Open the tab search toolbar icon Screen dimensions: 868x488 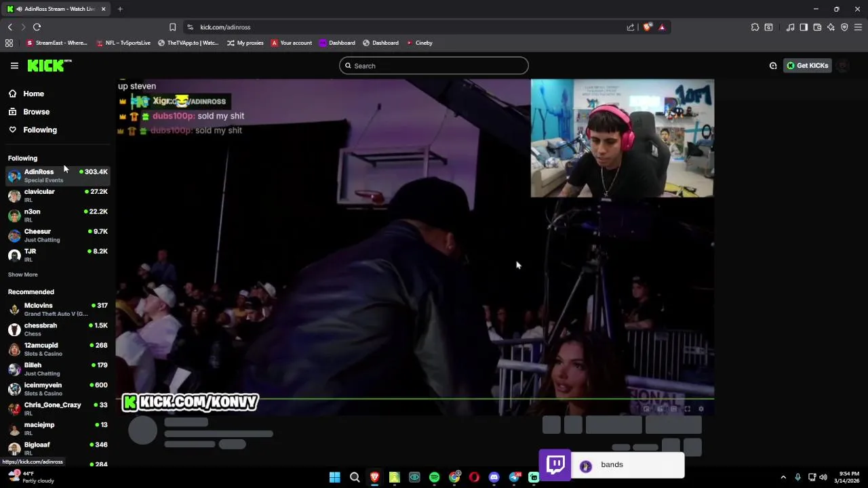click(x=768, y=27)
